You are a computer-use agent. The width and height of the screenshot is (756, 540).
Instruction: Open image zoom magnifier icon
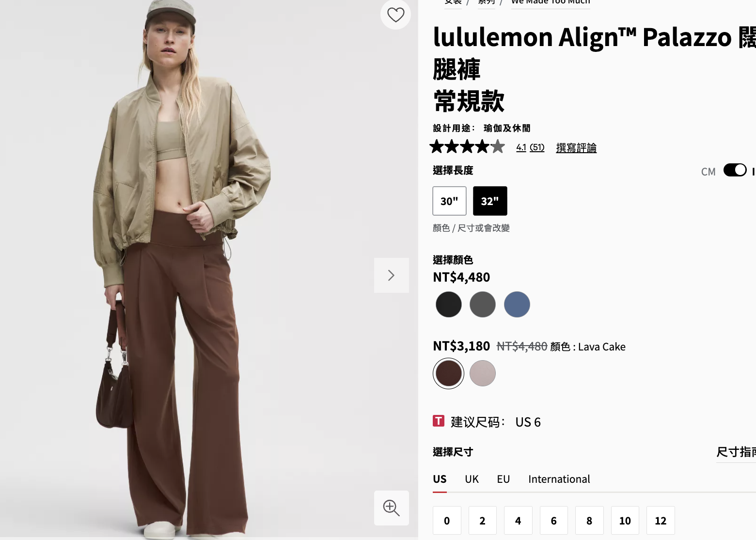coord(391,508)
